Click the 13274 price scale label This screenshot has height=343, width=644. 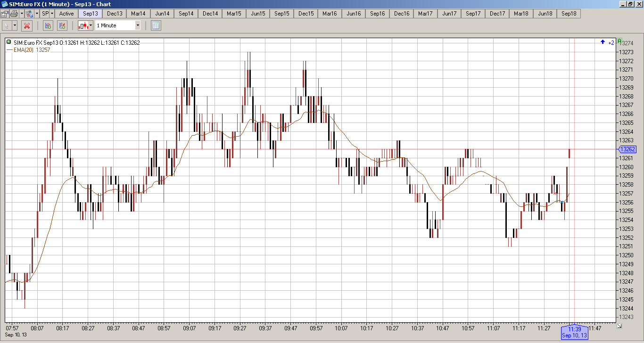(627, 43)
